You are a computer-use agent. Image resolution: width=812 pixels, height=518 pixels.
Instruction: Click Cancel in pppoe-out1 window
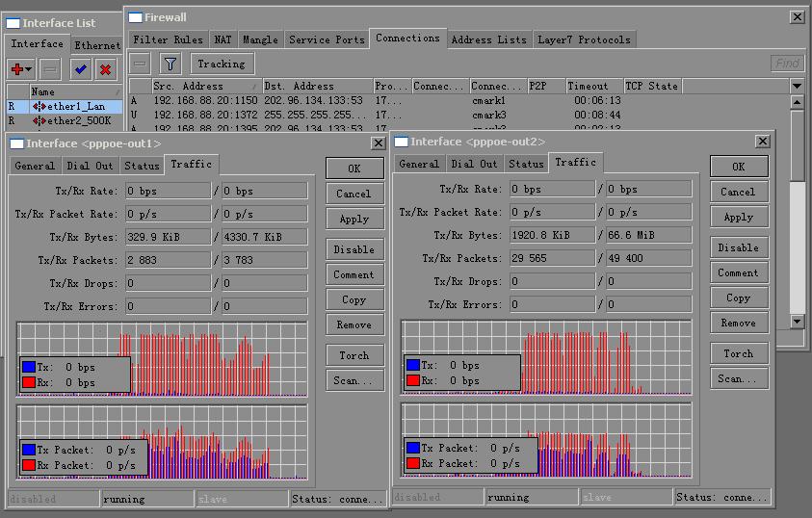tap(354, 194)
